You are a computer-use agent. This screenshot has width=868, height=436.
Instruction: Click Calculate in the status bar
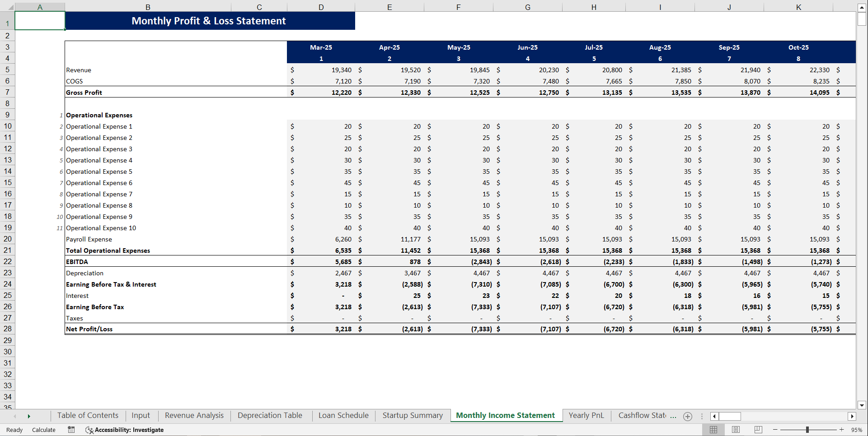(x=43, y=430)
